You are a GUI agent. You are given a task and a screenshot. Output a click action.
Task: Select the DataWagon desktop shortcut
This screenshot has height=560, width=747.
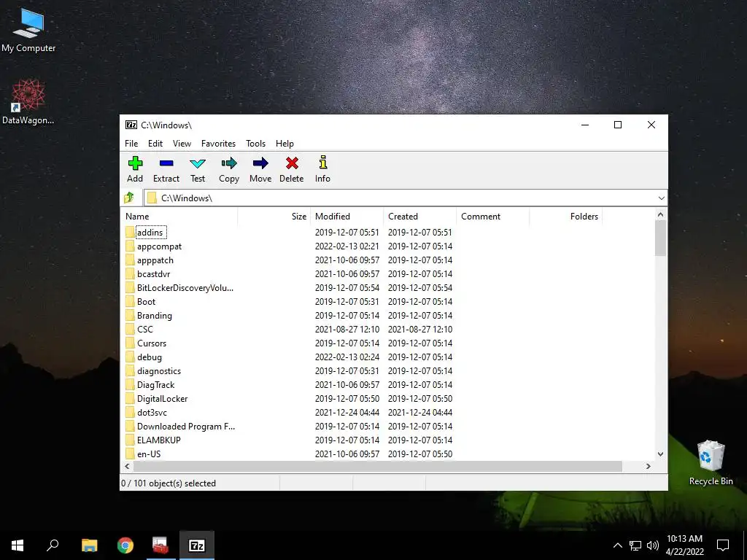click(x=28, y=101)
